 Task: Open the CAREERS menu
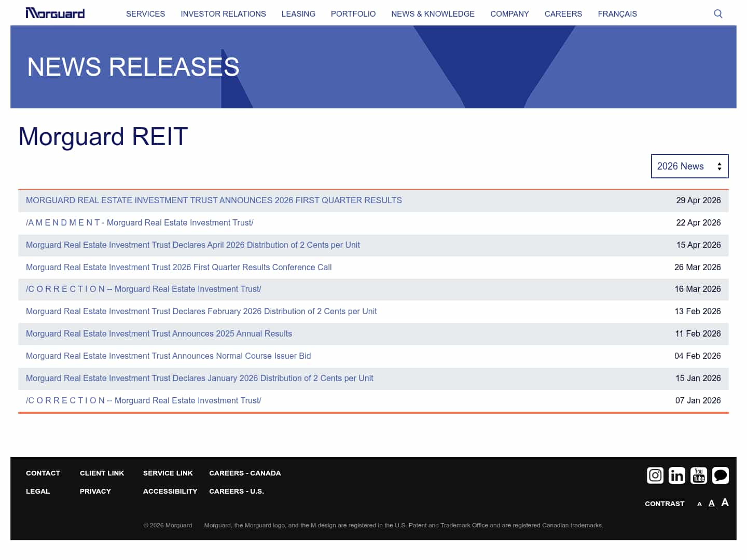pyautogui.click(x=563, y=14)
